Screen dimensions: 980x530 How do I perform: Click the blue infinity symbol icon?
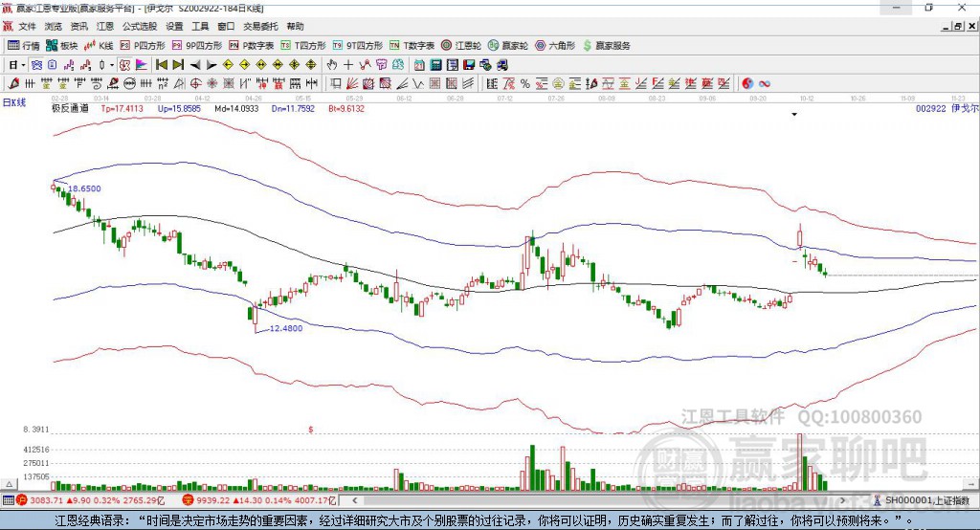tap(765, 84)
